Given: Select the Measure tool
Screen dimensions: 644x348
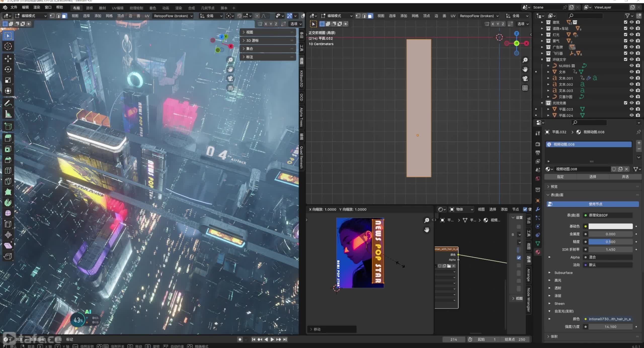Looking at the screenshot, I should click(8, 114).
